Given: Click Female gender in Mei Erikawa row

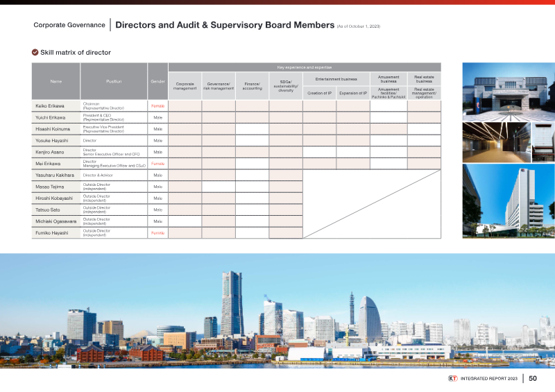Looking at the screenshot, I should tap(158, 164).
